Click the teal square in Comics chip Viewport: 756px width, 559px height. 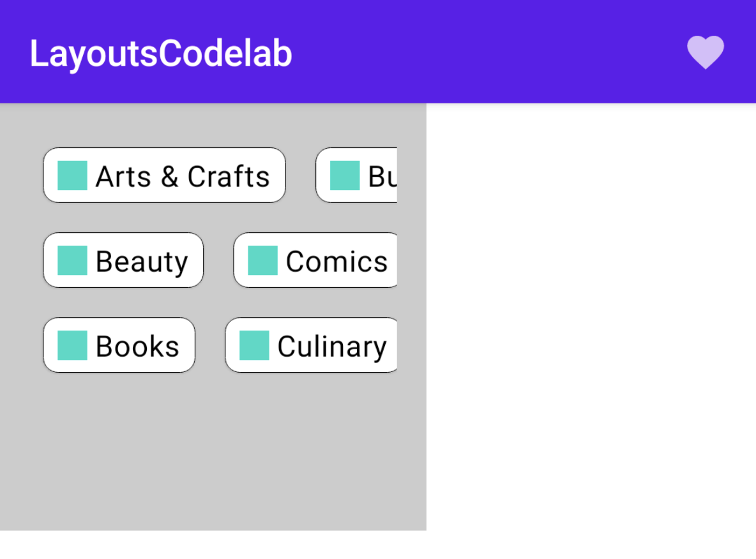click(262, 260)
